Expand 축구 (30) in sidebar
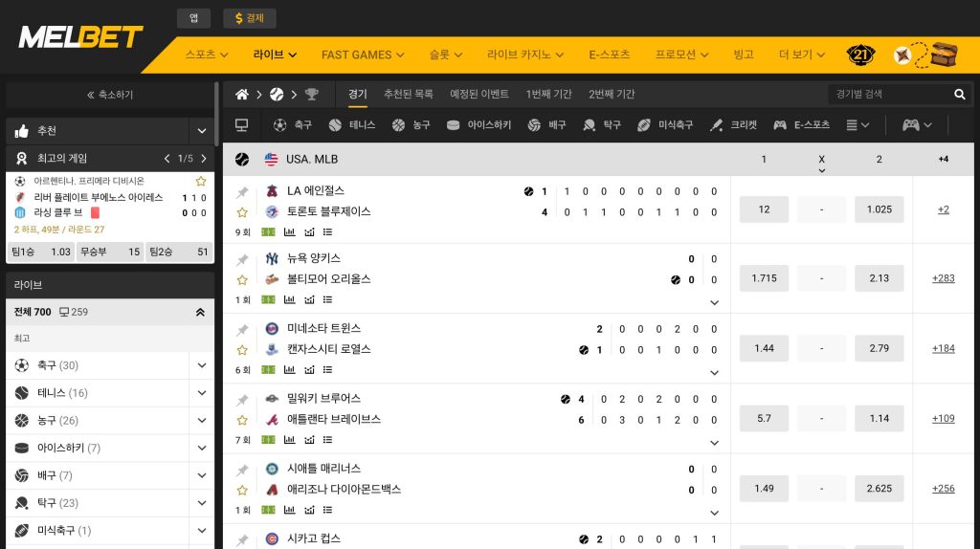This screenshot has height=549, width=980. click(202, 365)
